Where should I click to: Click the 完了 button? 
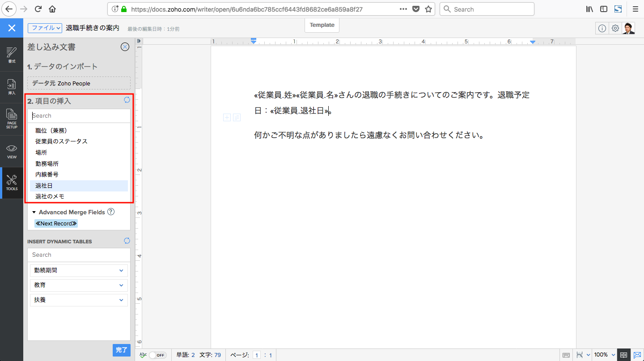tap(121, 350)
